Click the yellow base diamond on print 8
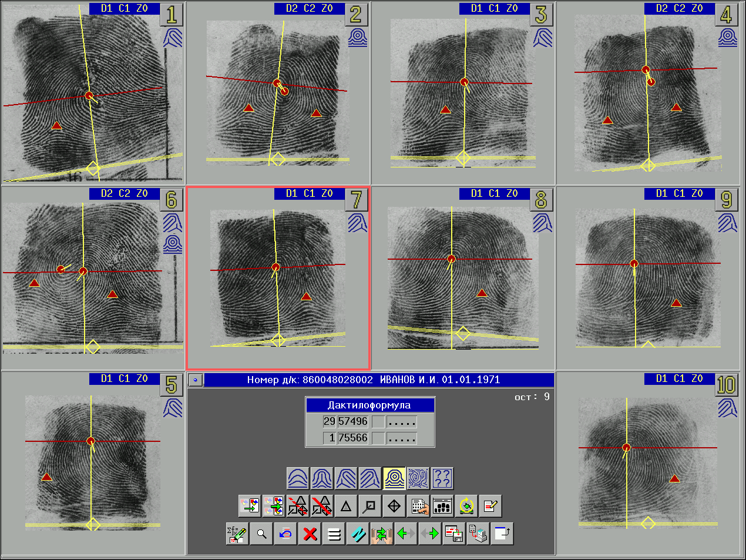Screen dimensions: 746x560 [x=463, y=334]
